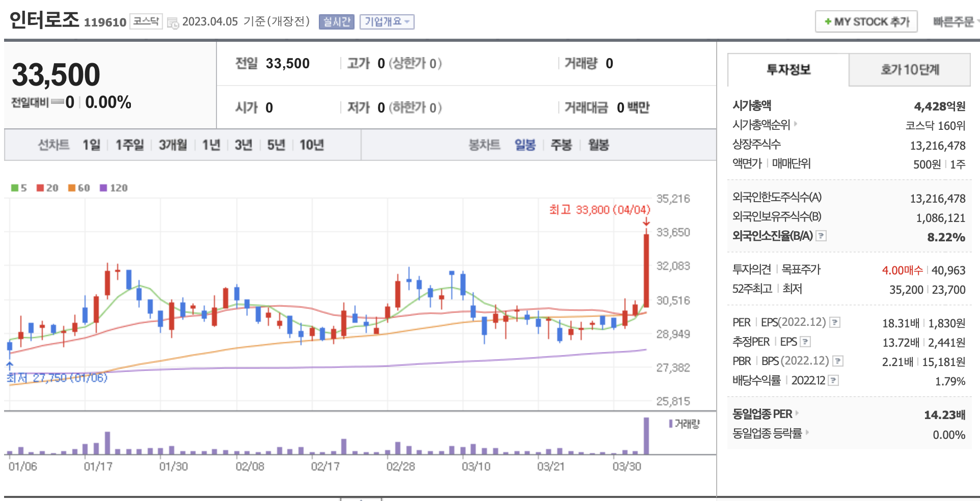
Task: Click the arrow icon next to 시가총액순위
Action: click(795, 124)
